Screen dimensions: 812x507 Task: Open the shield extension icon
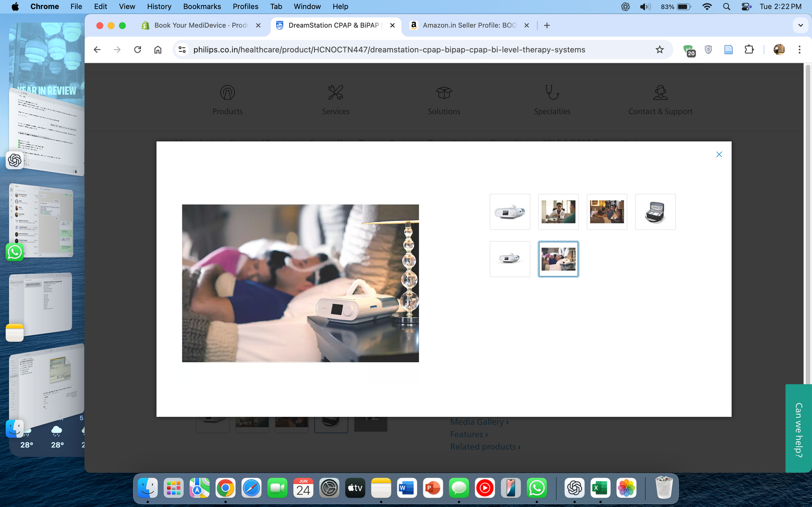pyautogui.click(x=708, y=50)
